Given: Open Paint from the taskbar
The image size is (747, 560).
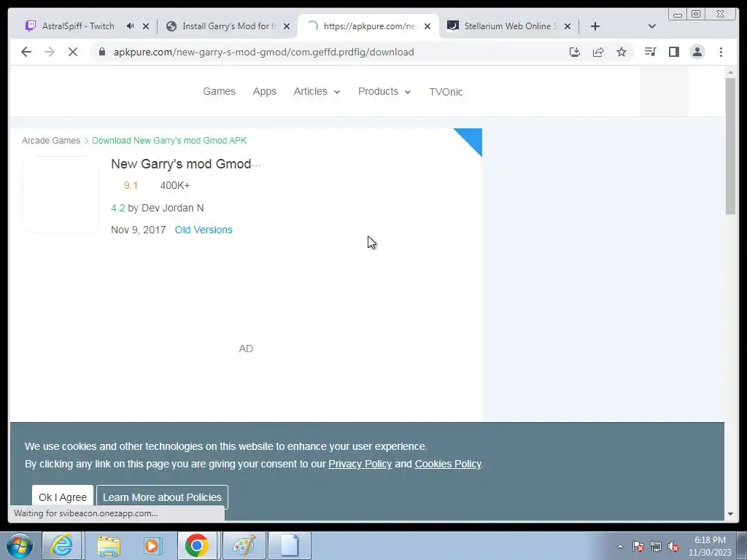Looking at the screenshot, I should (244, 545).
